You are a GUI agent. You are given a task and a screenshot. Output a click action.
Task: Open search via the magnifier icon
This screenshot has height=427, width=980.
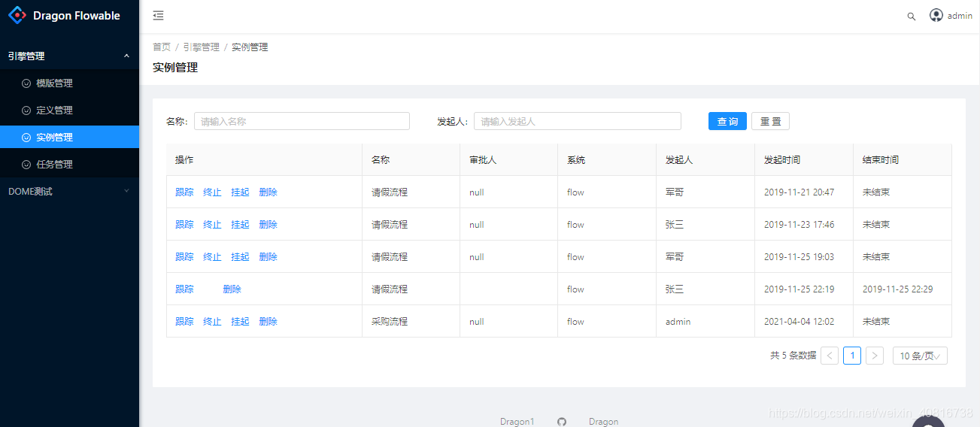(x=912, y=16)
